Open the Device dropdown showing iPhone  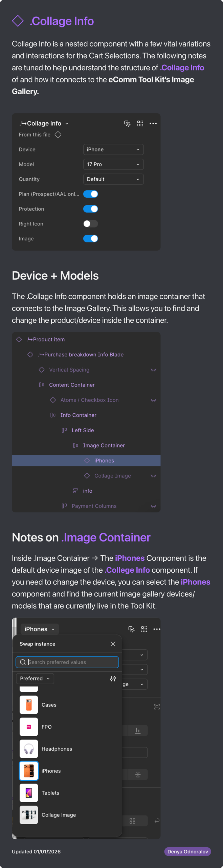(x=113, y=150)
